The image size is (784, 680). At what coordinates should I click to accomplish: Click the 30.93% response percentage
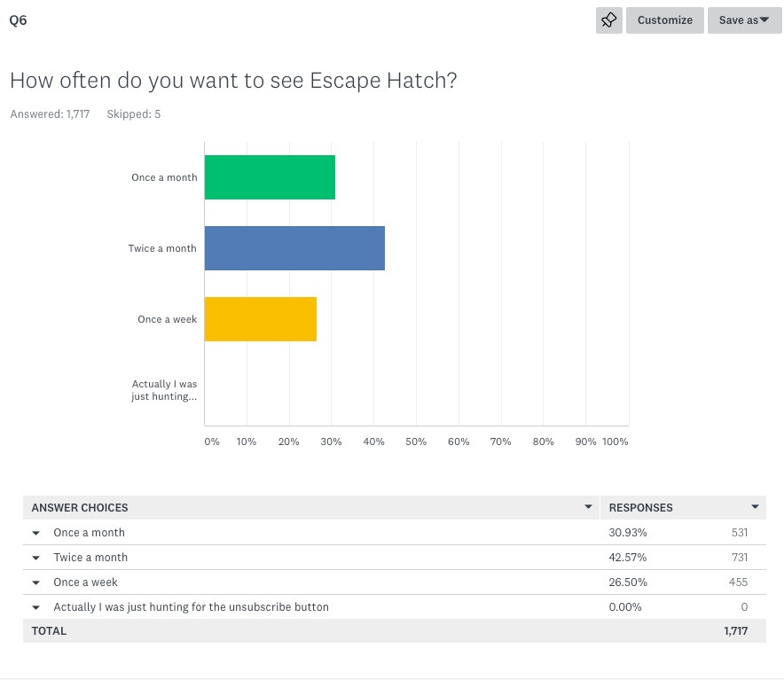point(628,533)
